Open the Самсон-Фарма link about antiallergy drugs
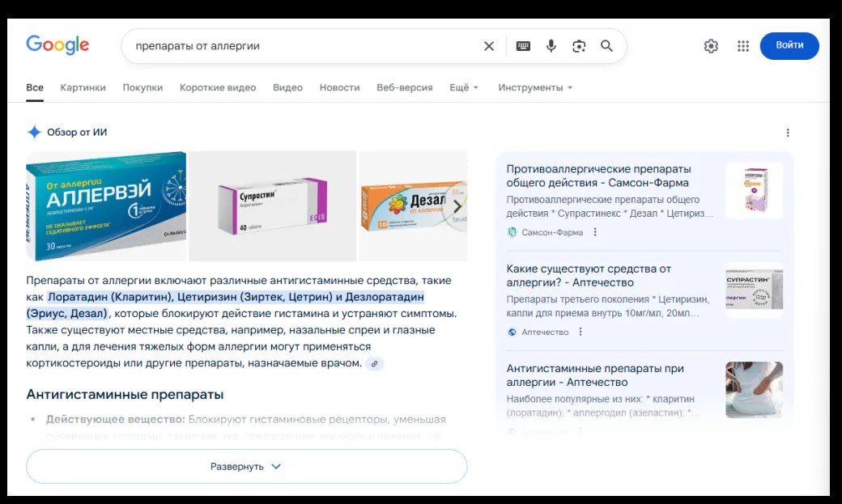This screenshot has width=842, height=504. coord(597,176)
